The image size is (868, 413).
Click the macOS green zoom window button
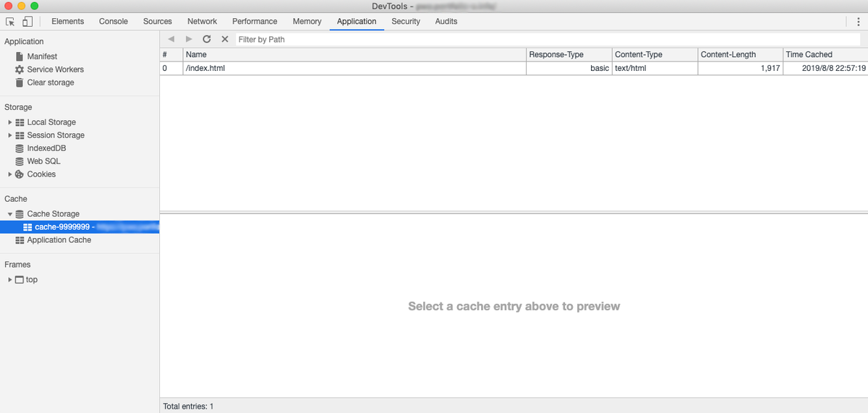34,6
